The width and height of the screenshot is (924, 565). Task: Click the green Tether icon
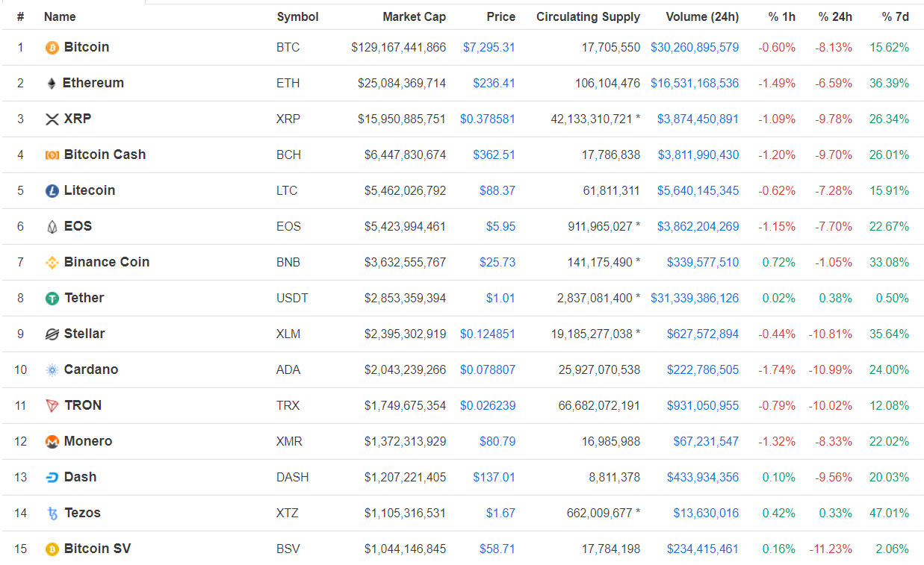pos(52,299)
